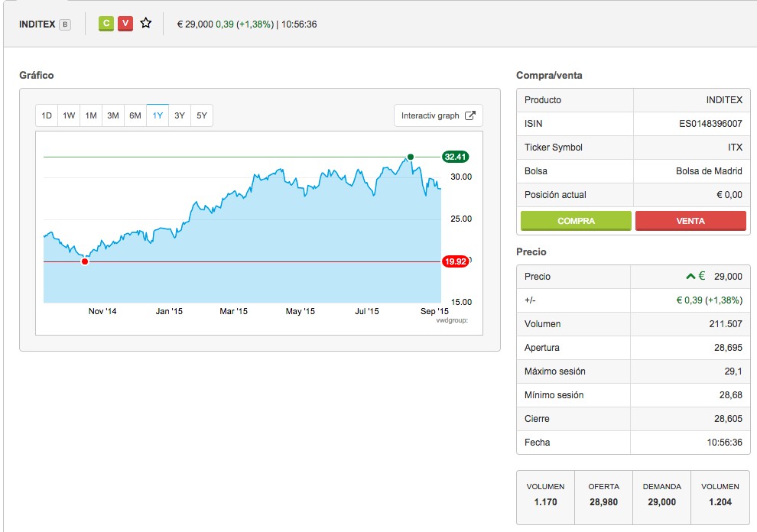Click the Compra/venta section heading
Image resolution: width=757 pixels, height=532 pixels.
coord(549,76)
